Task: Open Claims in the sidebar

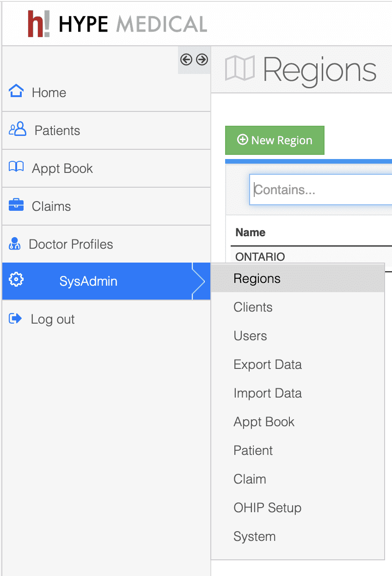Action: click(x=106, y=206)
